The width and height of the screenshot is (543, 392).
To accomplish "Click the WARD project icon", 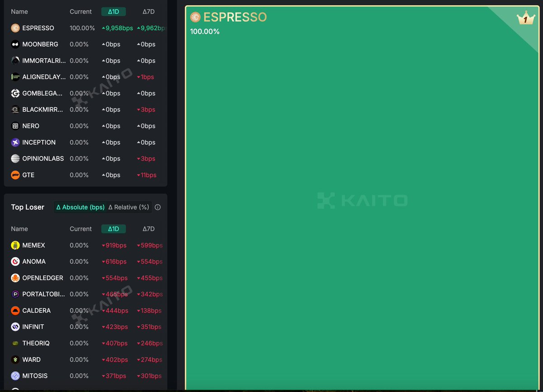I will [x=15, y=359].
